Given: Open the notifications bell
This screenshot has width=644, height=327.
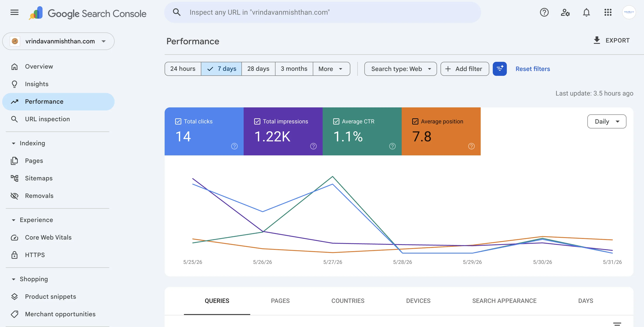Looking at the screenshot, I should tap(586, 12).
